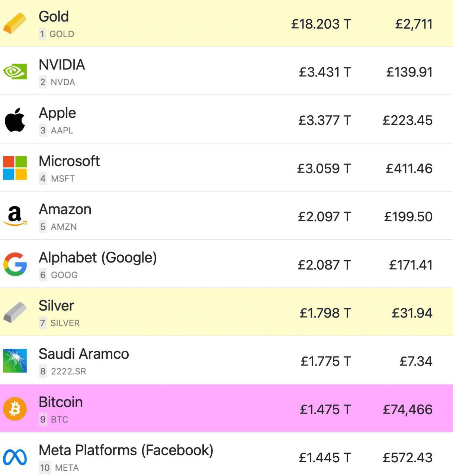
Task: Click Gold's market cap £18.203 T
Action: (x=321, y=24)
